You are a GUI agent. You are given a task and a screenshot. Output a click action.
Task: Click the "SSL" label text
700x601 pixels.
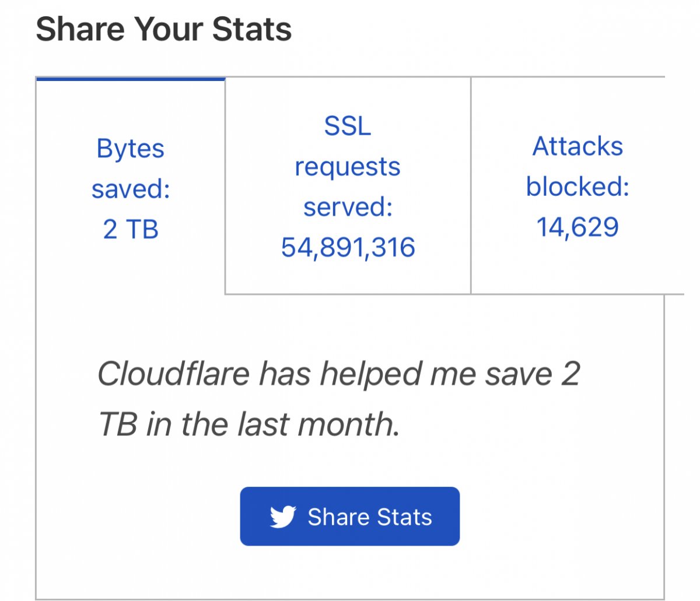(x=348, y=126)
